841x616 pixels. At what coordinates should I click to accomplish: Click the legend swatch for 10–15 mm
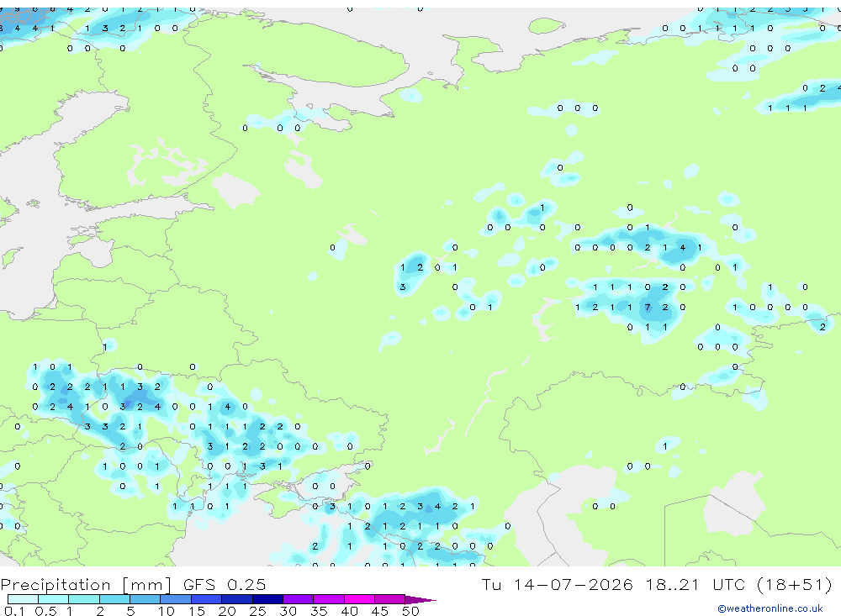click(x=176, y=599)
